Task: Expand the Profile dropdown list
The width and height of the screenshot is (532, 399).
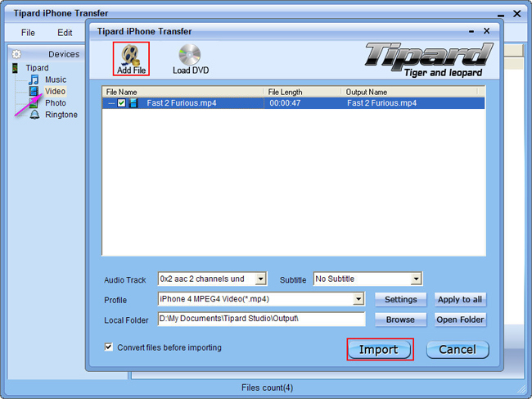Action: (x=358, y=299)
